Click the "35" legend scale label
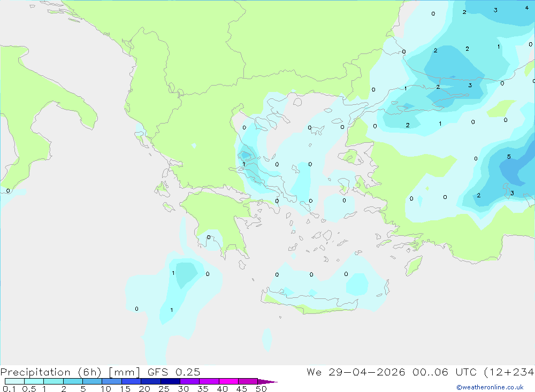The height and width of the screenshot is (392, 535). [x=203, y=389]
